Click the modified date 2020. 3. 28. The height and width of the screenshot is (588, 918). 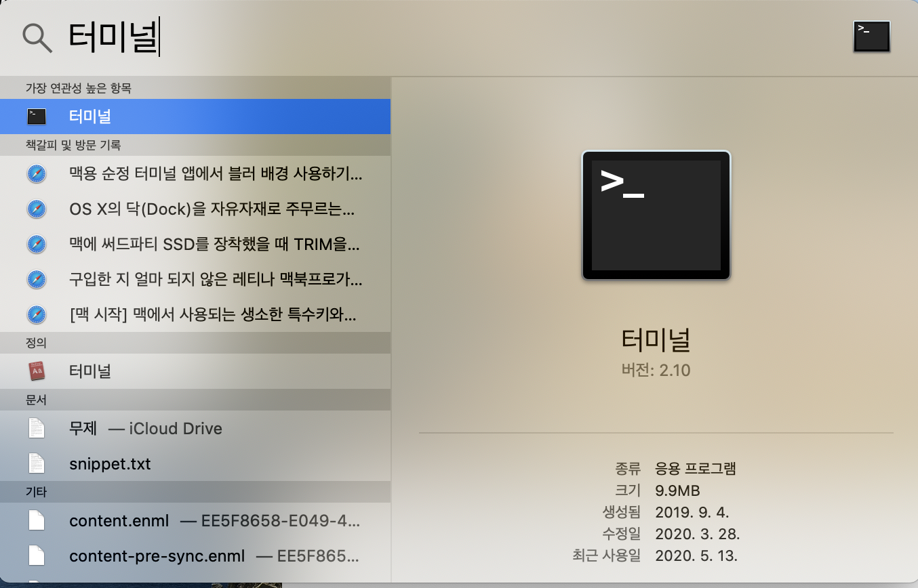coord(698,534)
